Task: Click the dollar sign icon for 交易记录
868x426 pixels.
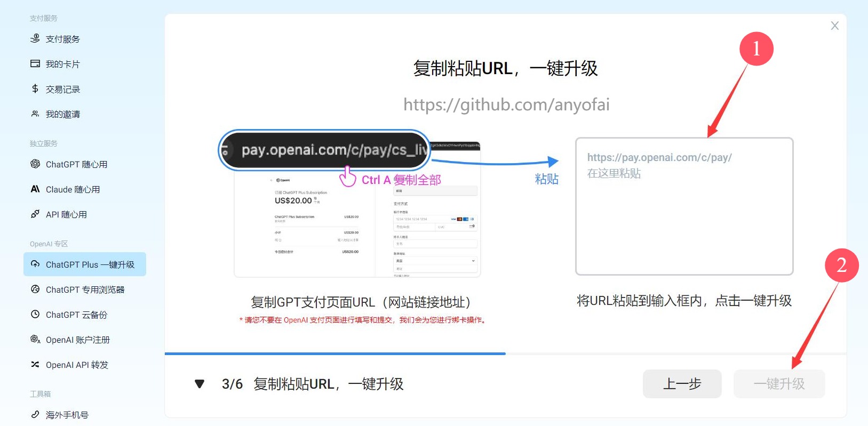Action: point(35,89)
